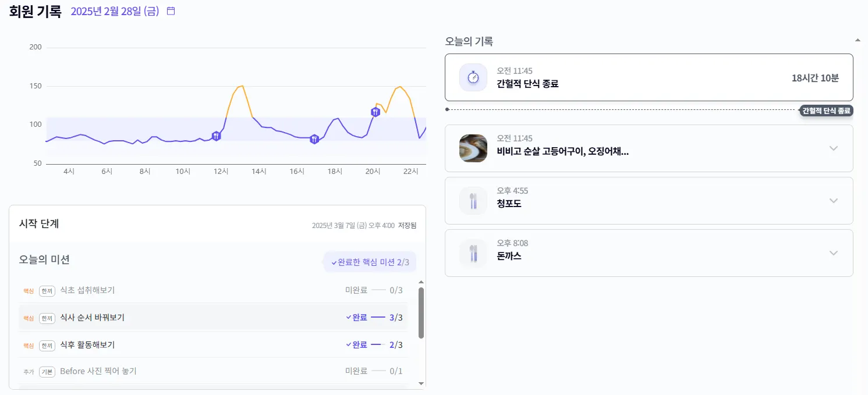868x395 pixels.
Task: Select the 2025년 2월 28일 date label
Action: pos(115,12)
